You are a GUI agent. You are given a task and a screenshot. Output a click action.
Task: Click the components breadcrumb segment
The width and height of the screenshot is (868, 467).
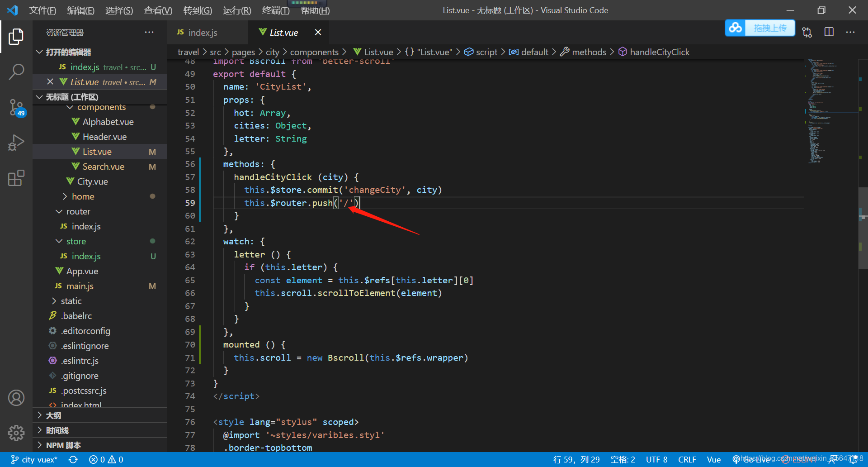[x=314, y=52]
